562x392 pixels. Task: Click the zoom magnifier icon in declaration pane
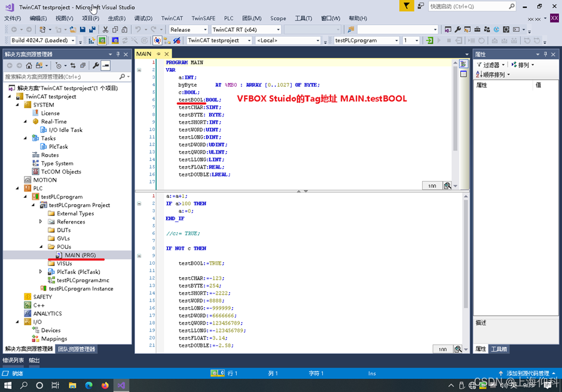coord(447,186)
